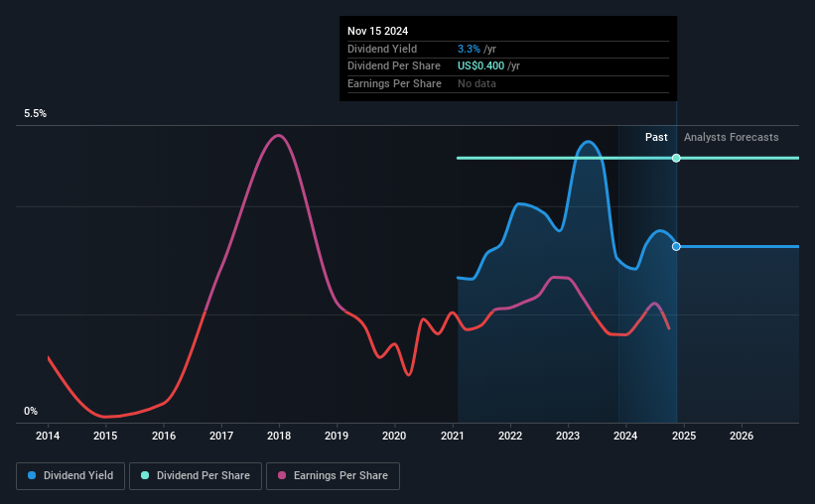Click Earnings Per Share row label in tooltip
Screen dimensions: 815x504
394,83
